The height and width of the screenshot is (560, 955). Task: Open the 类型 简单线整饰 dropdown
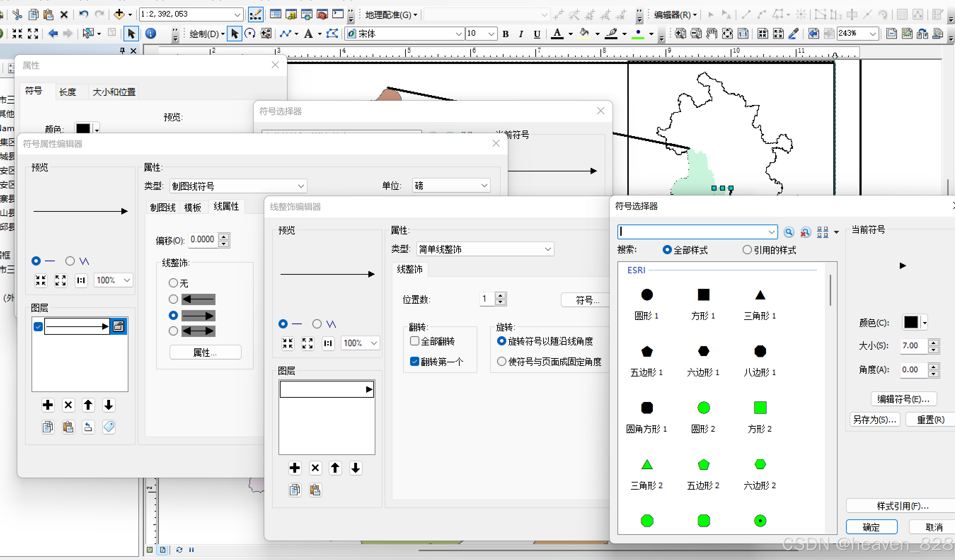[x=548, y=249]
